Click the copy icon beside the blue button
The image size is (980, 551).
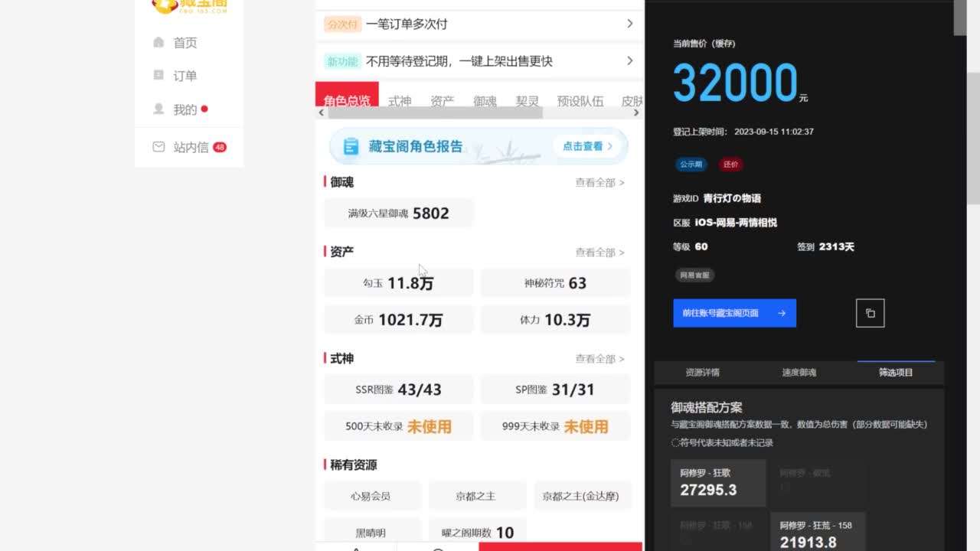pyautogui.click(x=870, y=313)
